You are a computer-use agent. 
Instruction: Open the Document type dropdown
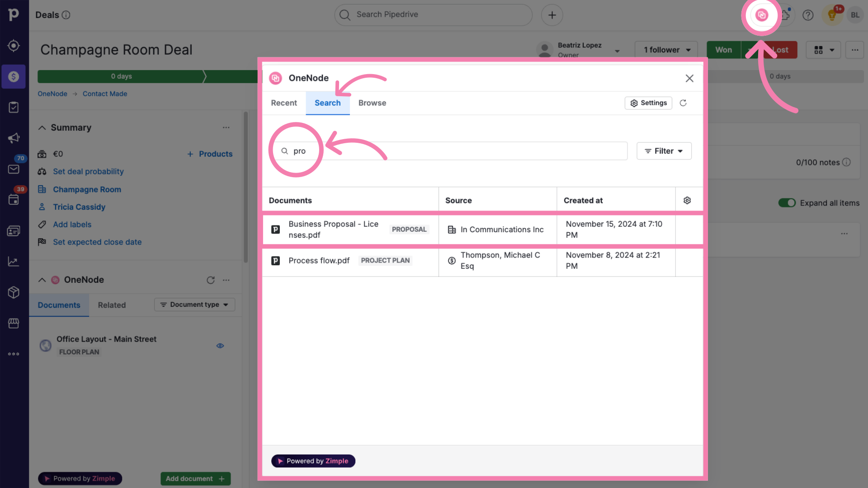[x=194, y=305]
